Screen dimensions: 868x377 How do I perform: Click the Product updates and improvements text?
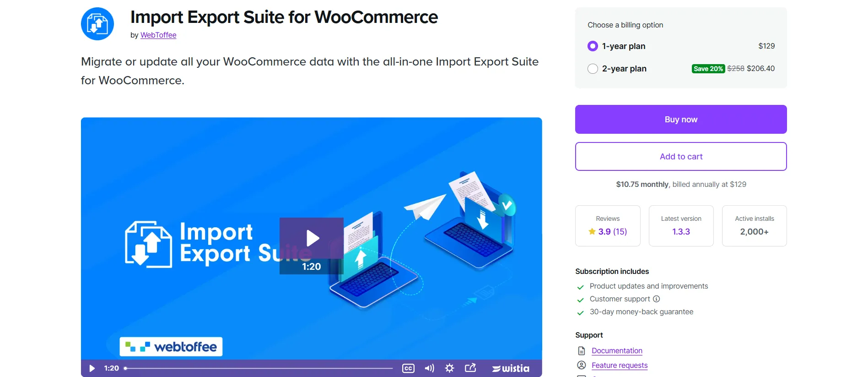tap(649, 286)
